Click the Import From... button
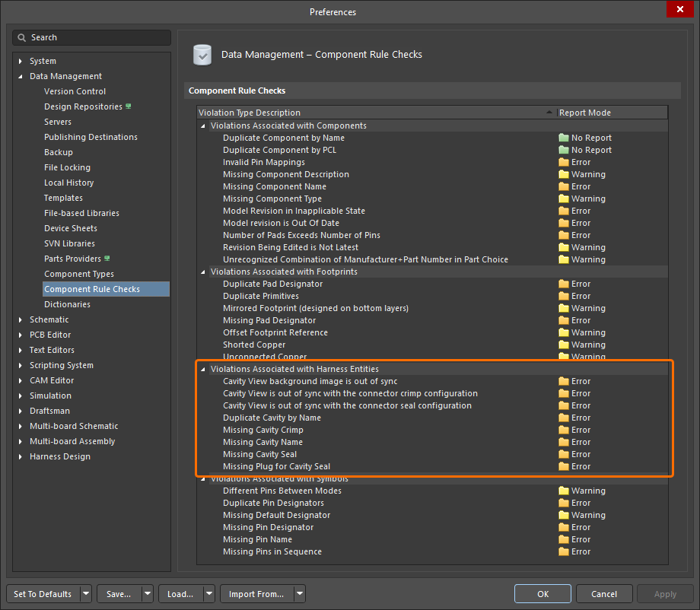Image resolution: width=700 pixels, height=610 pixels. pos(256,594)
